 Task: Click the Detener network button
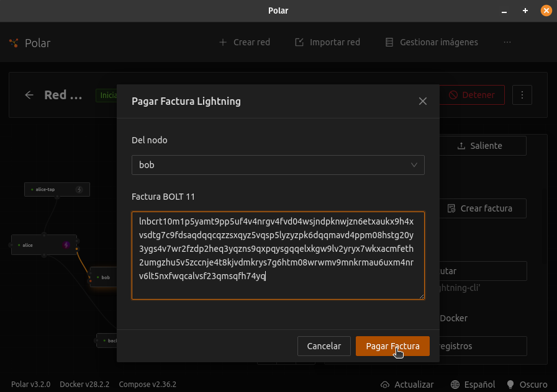(x=472, y=95)
